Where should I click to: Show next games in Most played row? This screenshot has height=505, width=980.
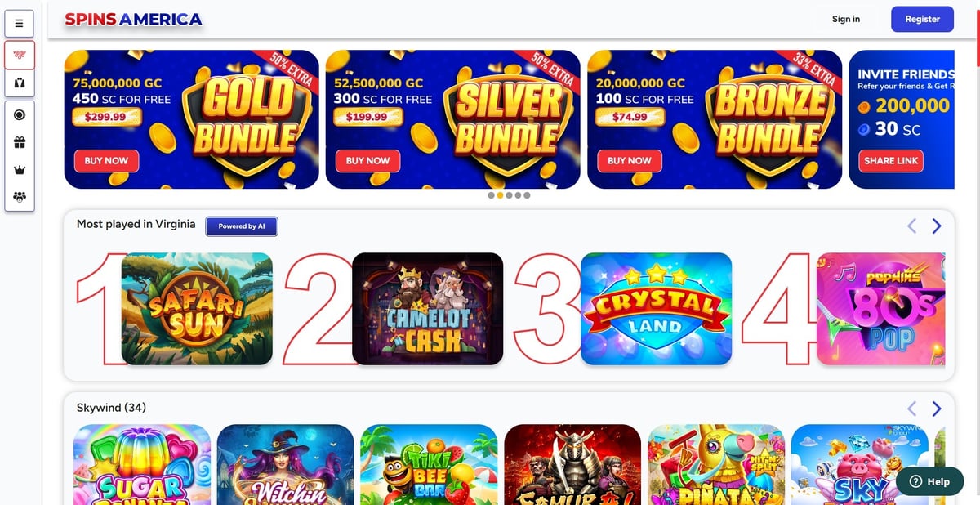pos(937,226)
